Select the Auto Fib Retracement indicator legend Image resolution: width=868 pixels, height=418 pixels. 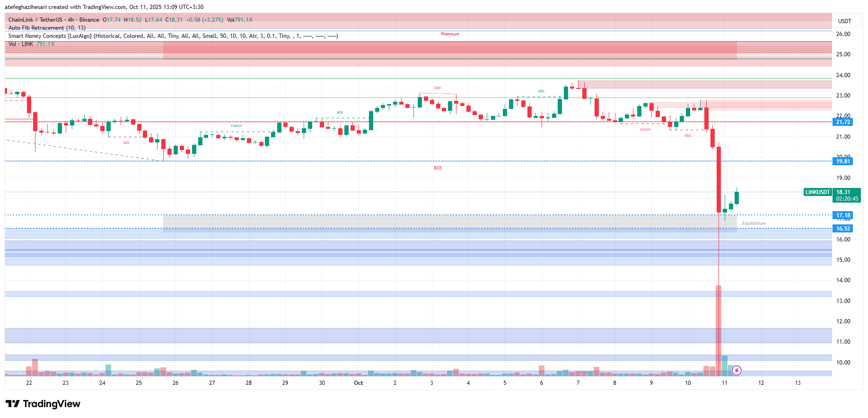pyautogui.click(x=47, y=28)
